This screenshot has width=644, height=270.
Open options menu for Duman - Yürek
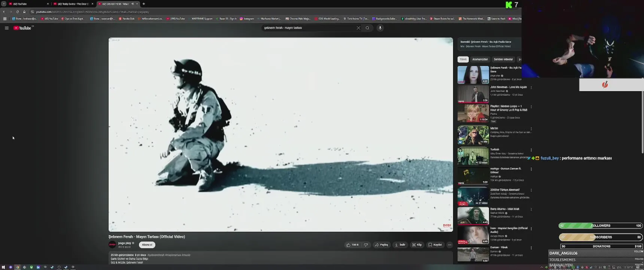pyautogui.click(x=531, y=248)
